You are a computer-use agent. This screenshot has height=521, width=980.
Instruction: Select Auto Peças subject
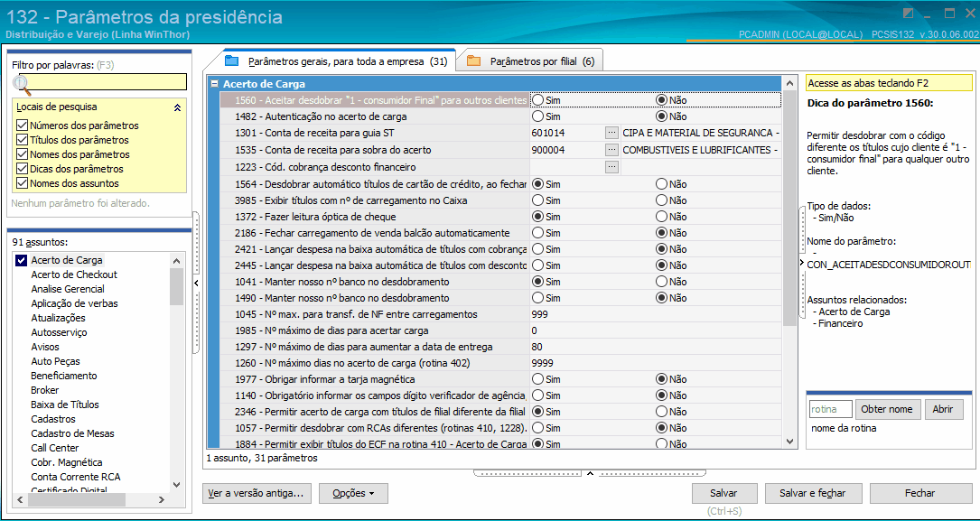(56, 361)
